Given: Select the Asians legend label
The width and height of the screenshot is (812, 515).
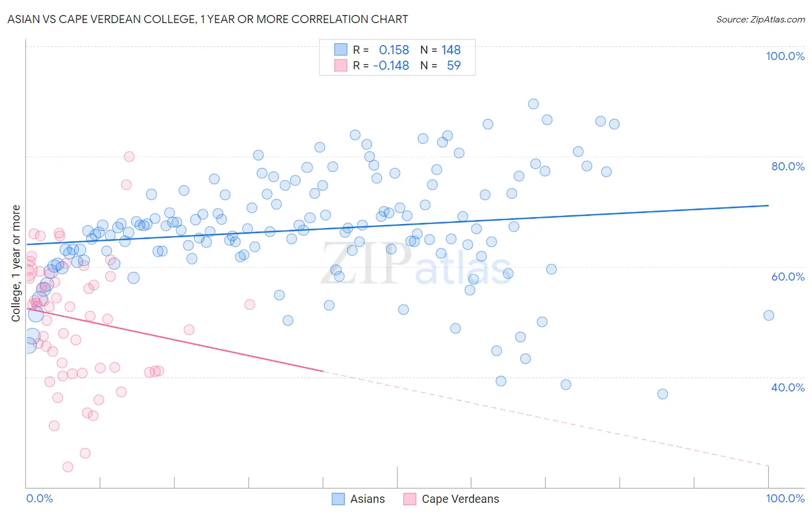Looking at the screenshot, I should pos(367,499).
